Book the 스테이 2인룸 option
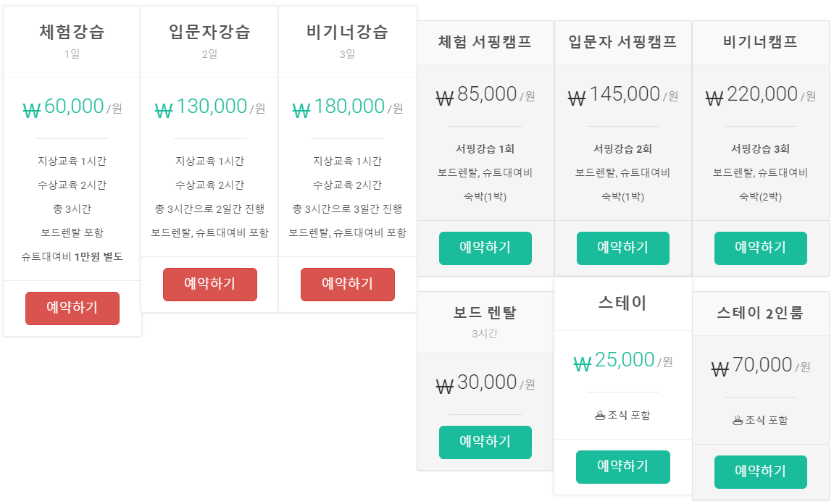The image size is (834, 504). pos(760,471)
